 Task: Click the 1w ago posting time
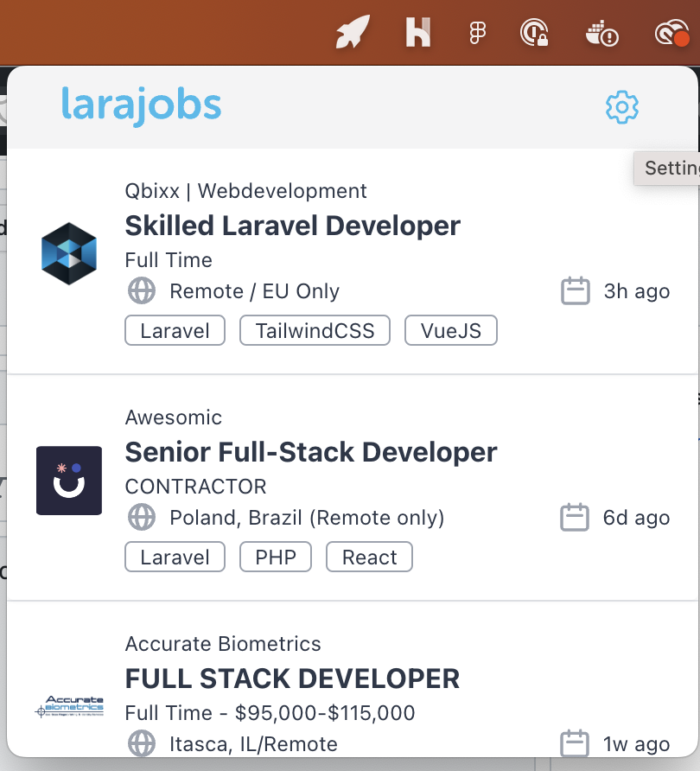click(637, 744)
